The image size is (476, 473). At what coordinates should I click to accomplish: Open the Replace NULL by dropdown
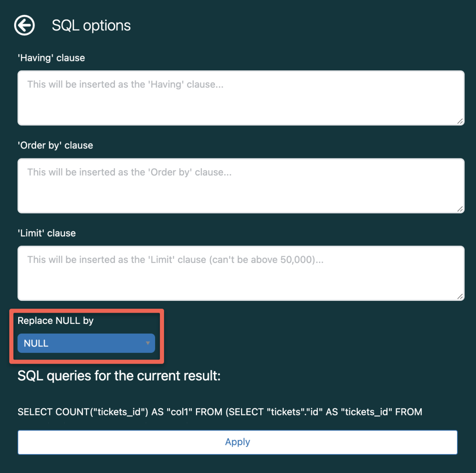(x=86, y=343)
